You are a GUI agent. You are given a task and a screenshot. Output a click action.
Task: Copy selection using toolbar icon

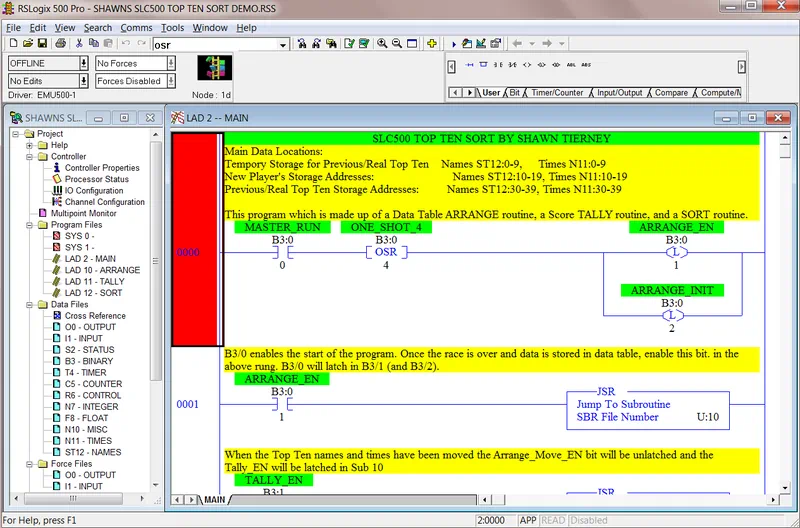click(x=93, y=44)
